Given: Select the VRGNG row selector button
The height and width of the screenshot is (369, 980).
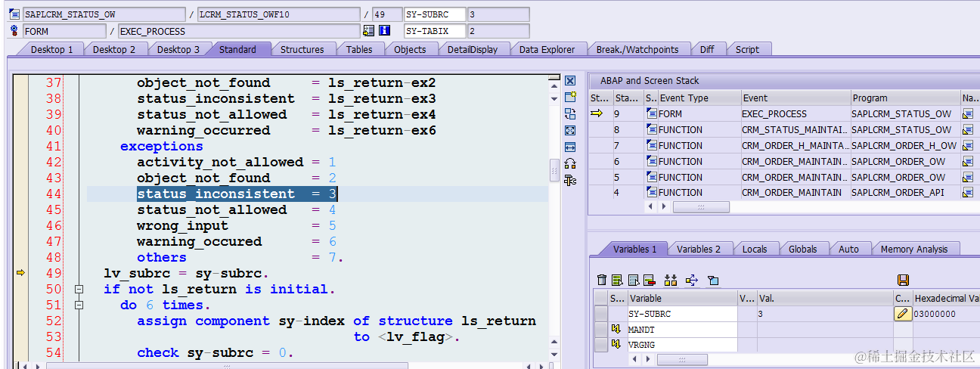Looking at the screenshot, I should pos(601,345).
